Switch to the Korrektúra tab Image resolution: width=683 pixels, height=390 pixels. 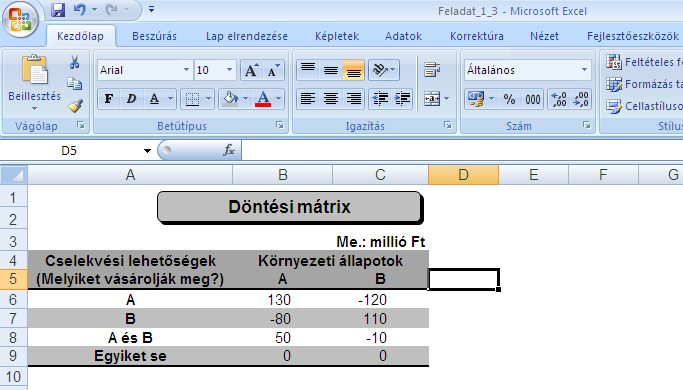coord(477,36)
